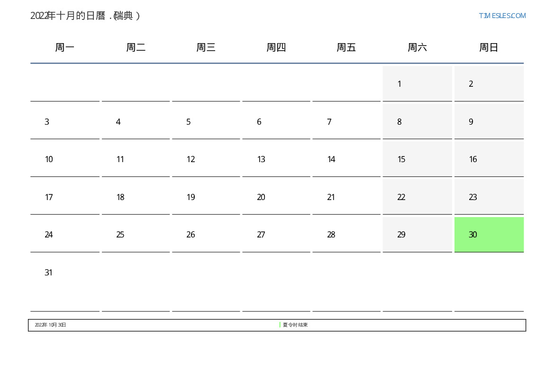The width and height of the screenshot is (554, 392).
Task: Click the 周日 column header
Action: (489, 47)
